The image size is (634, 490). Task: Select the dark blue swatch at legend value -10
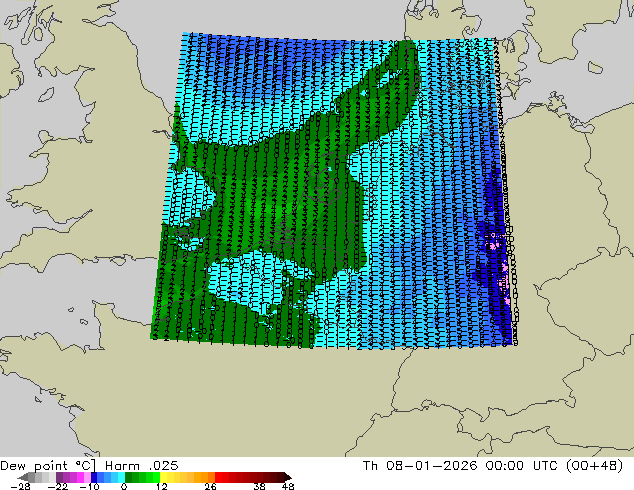(94, 477)
